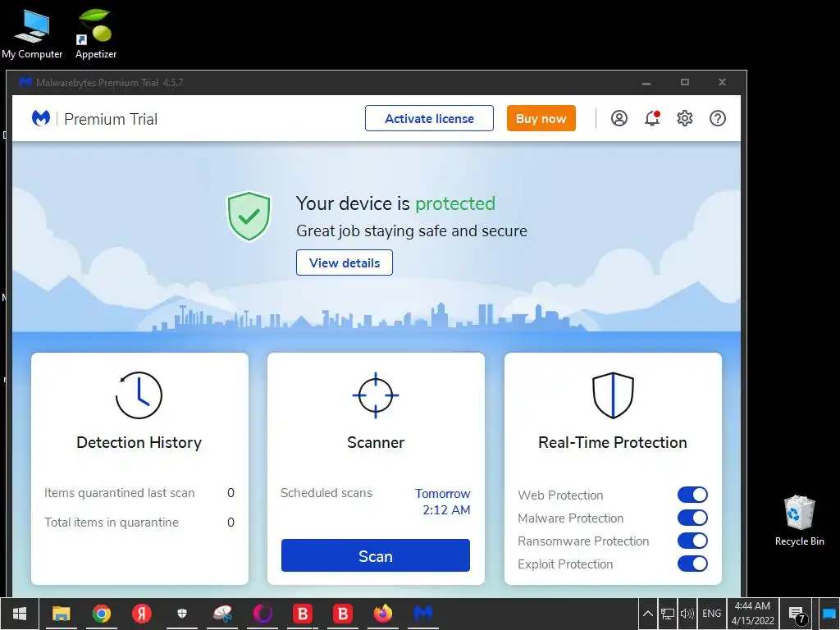This screenshot has width=840, height=630.
Task: Open the notifications bell
Action: (x=652, y=118)
